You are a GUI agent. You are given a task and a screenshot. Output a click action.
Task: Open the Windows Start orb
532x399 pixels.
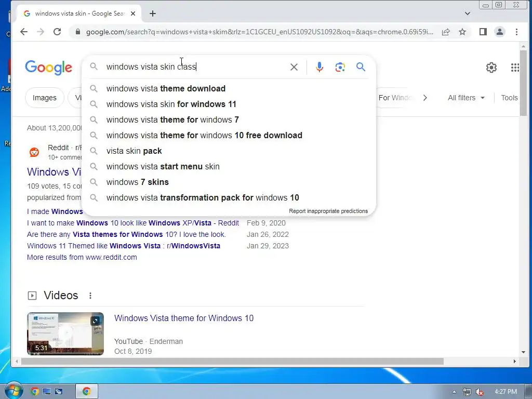pyautogui.click(x=13, y=391)
